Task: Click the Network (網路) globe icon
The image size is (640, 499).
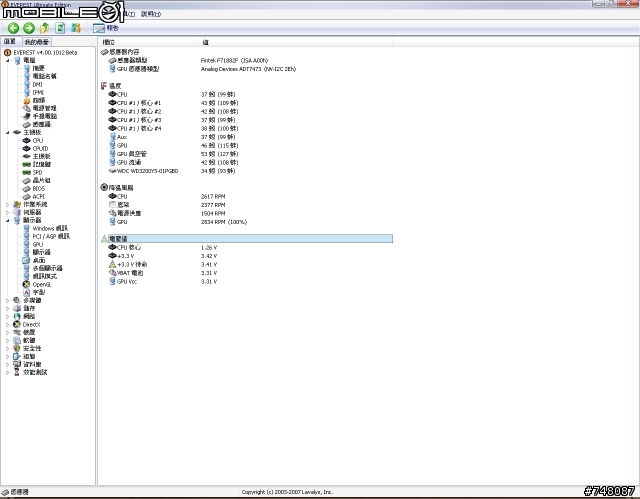Action: coord(17,316)
